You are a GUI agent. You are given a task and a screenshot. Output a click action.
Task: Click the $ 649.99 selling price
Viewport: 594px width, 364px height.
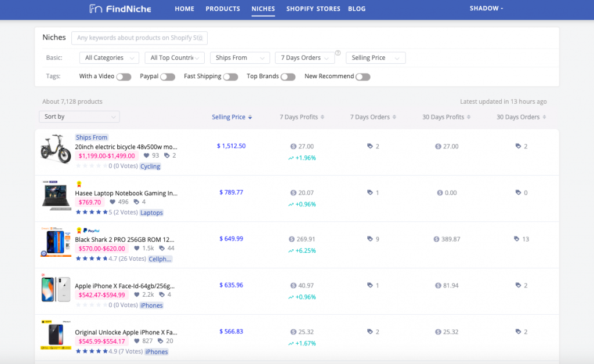point(231,239)
